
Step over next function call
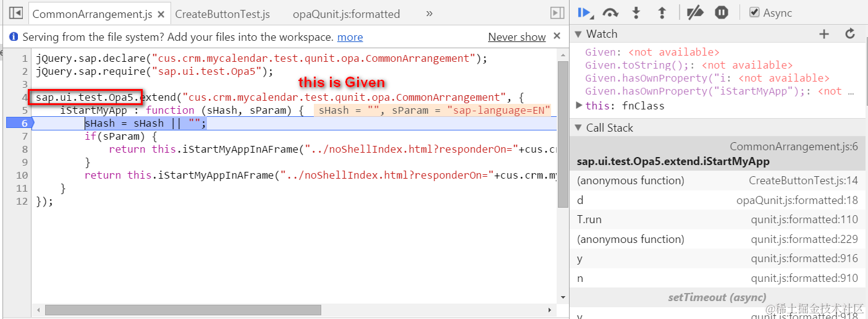[610, 12]
